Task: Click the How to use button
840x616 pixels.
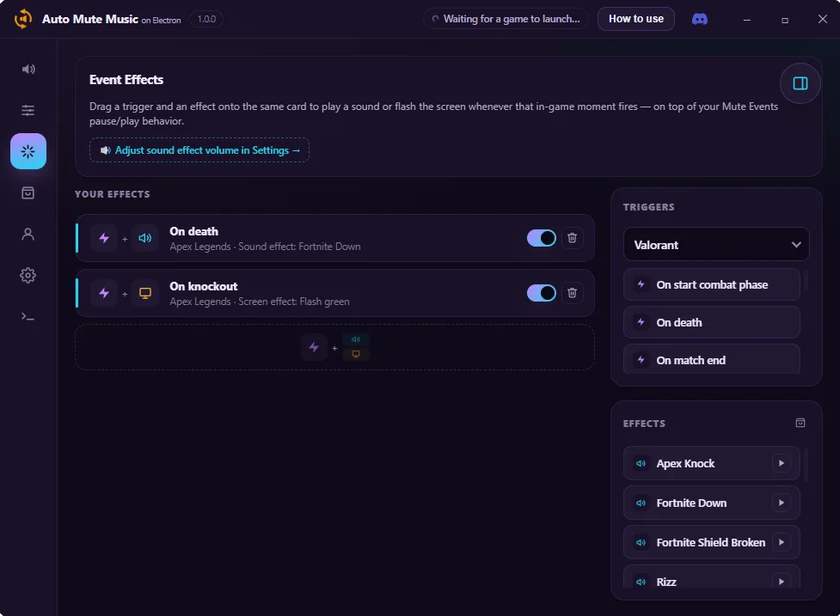Action: (636, 19)
